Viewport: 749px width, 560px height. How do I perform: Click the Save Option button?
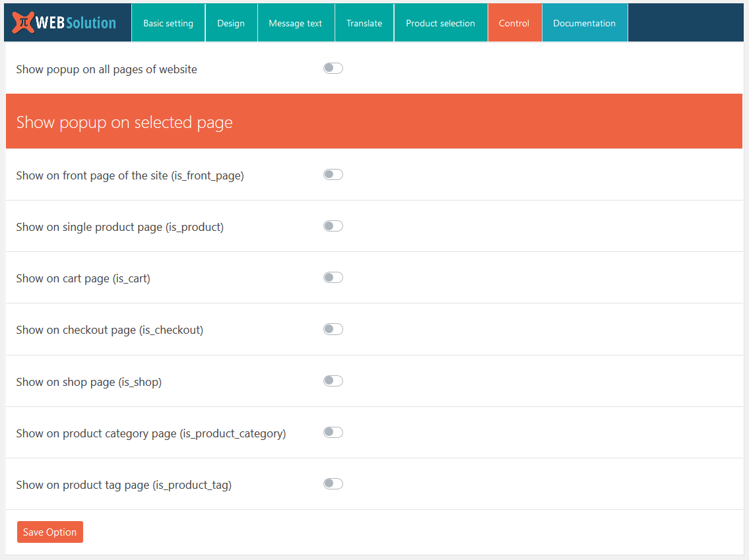(x=49, y=532)
